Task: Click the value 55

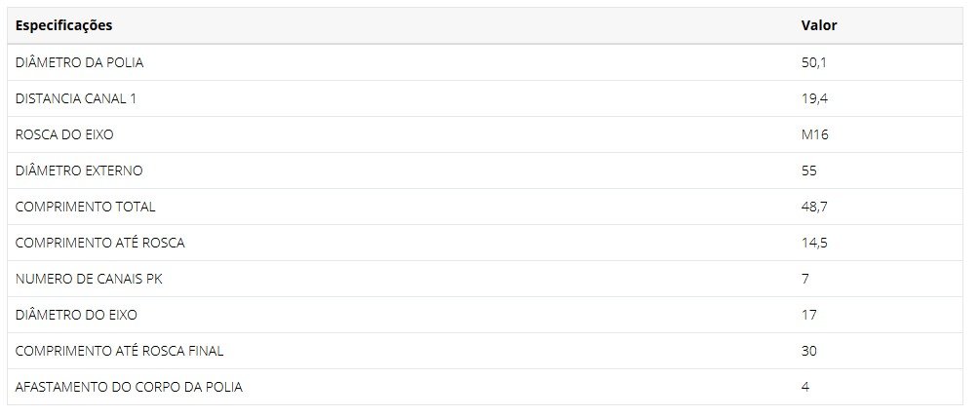Action: [808, 171]
